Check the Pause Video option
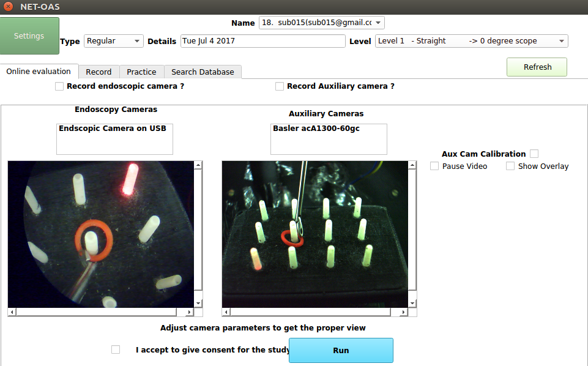The height and width of the screenshot is (366, 588). click(434, 166)
